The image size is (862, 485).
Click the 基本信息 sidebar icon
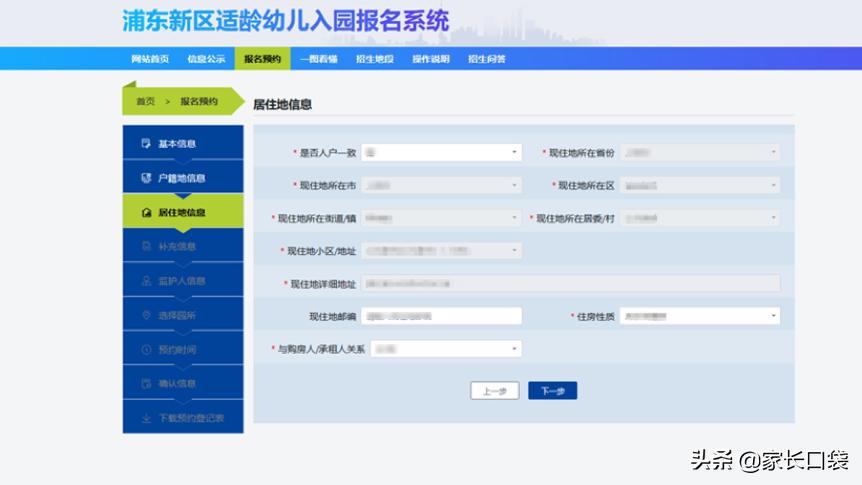[x=146, y=144]
